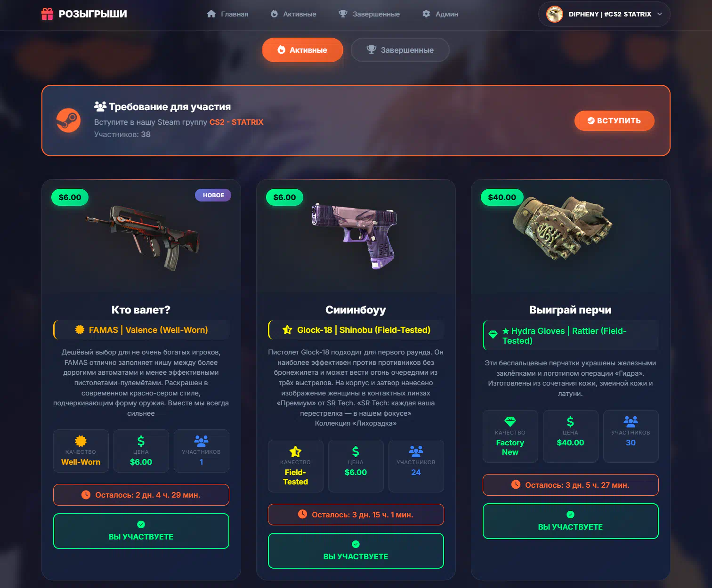Click the Steam logo icon in the requirement banner
712x588 pixels.
[x=68, y=121]
